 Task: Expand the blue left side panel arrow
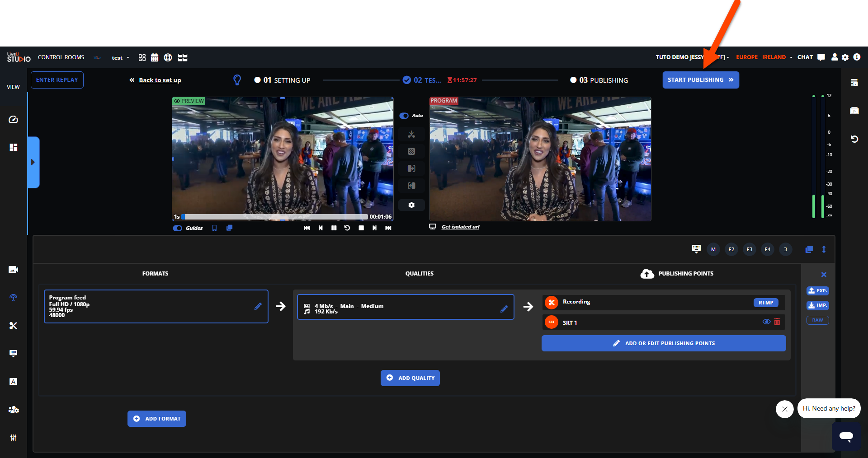coord(33,162)
